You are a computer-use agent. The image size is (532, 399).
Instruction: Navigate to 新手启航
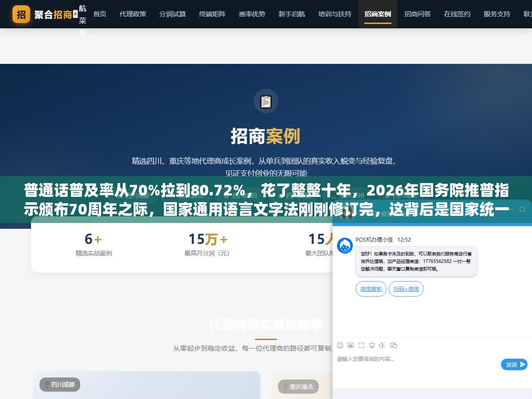click(x=292, y=14)
